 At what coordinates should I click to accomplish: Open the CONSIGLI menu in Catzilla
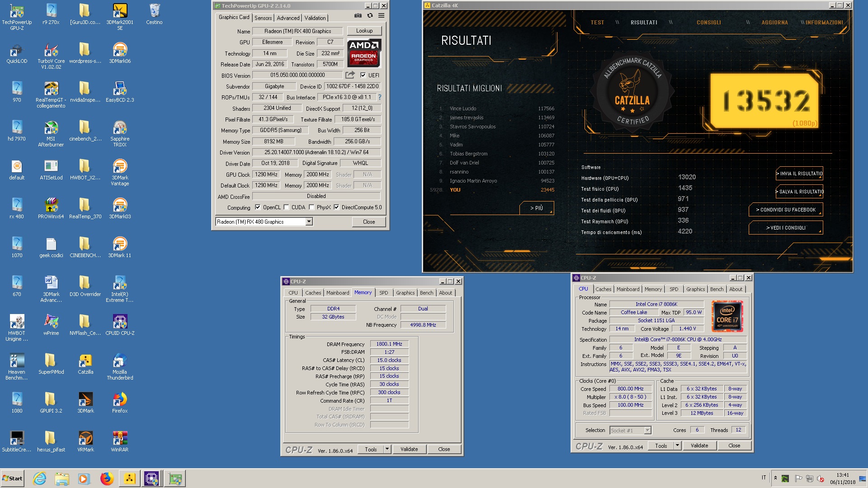point(708,23)
